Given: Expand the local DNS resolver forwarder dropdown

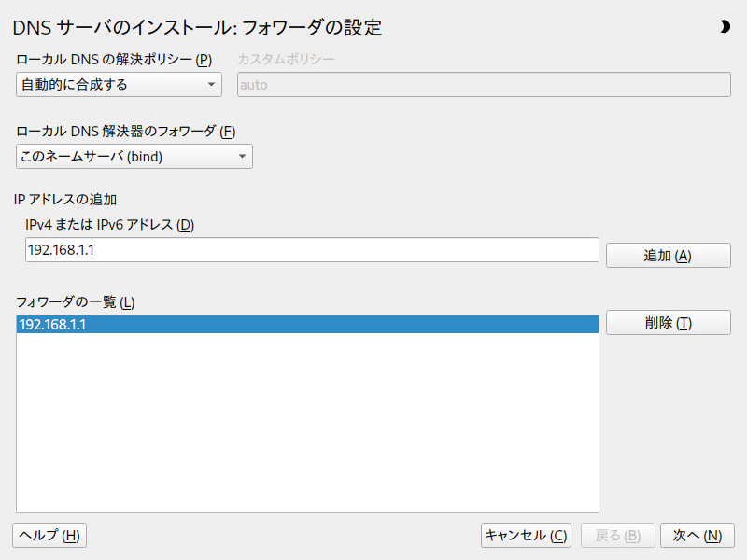Looking at the screenshot, I should [x=134, y=157].
